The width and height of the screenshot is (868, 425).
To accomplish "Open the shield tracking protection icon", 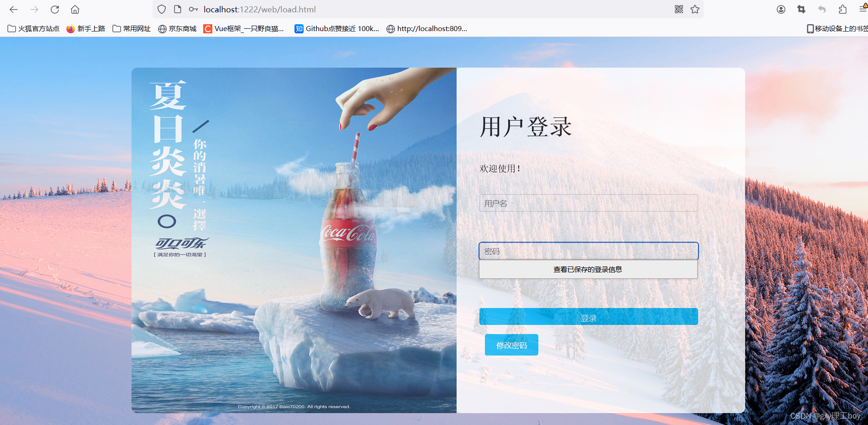I will click(x=162, y=9).
